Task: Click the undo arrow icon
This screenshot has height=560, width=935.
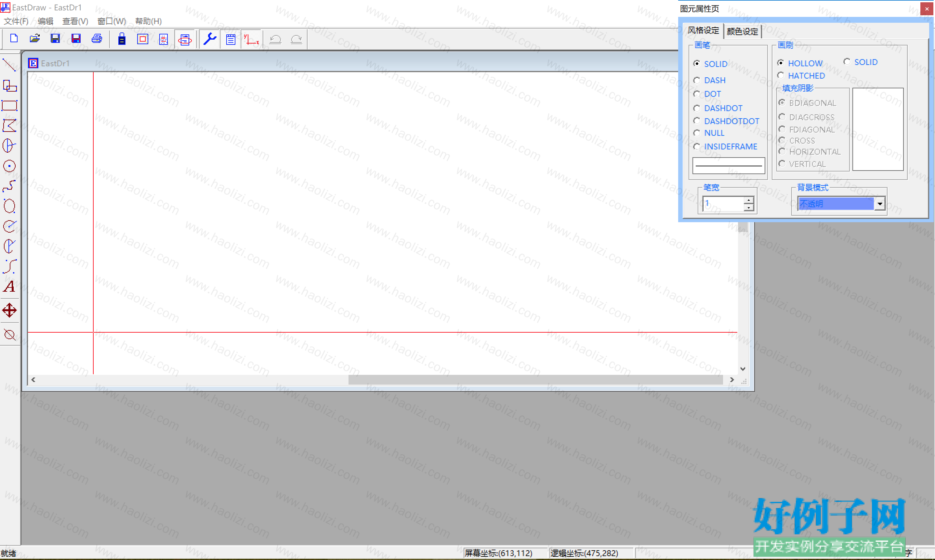Action: pos(276,39)
